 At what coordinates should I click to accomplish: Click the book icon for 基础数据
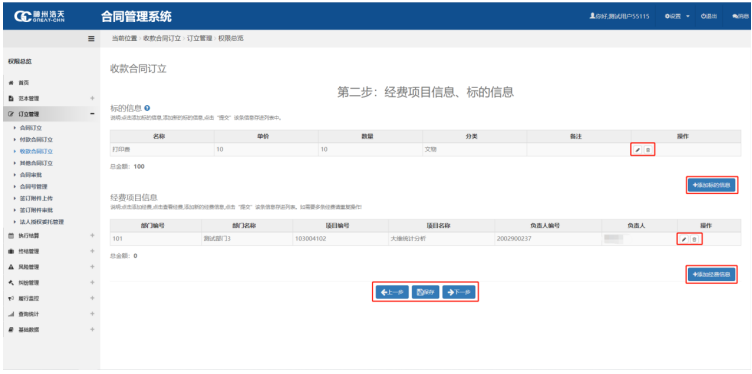point(11,330)
